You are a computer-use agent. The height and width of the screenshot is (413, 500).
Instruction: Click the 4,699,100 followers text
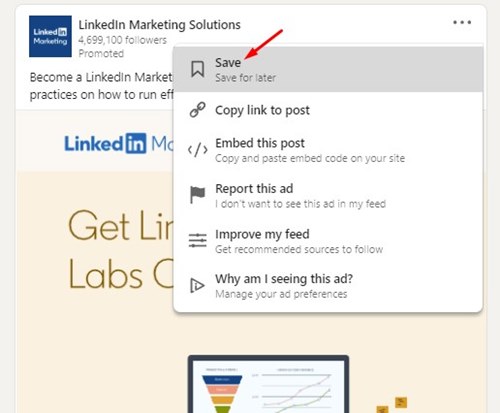(x=122, y=40)
